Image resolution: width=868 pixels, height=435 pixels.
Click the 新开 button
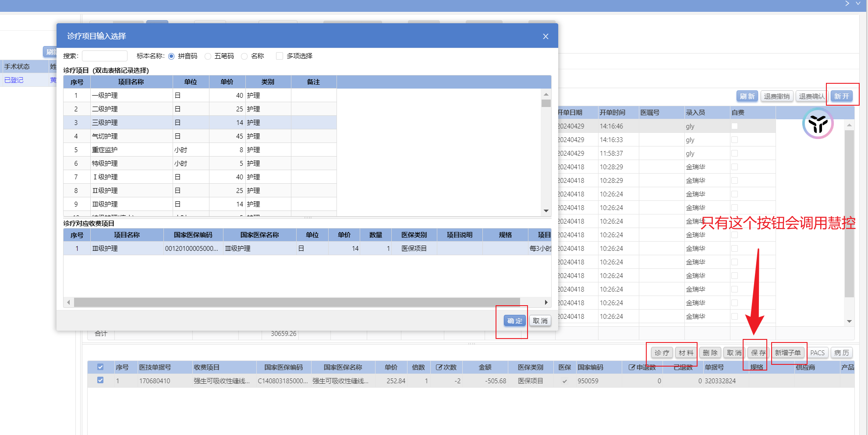tap(841, 96)
